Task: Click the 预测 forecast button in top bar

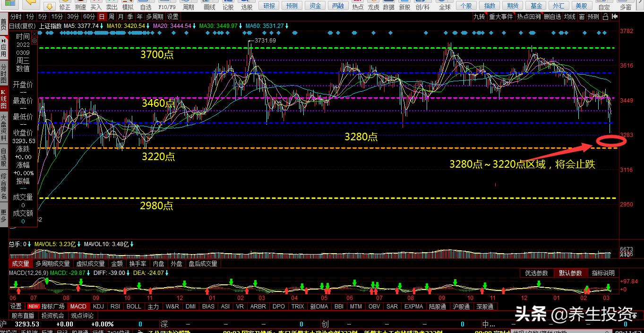Action: click(292, 6)
